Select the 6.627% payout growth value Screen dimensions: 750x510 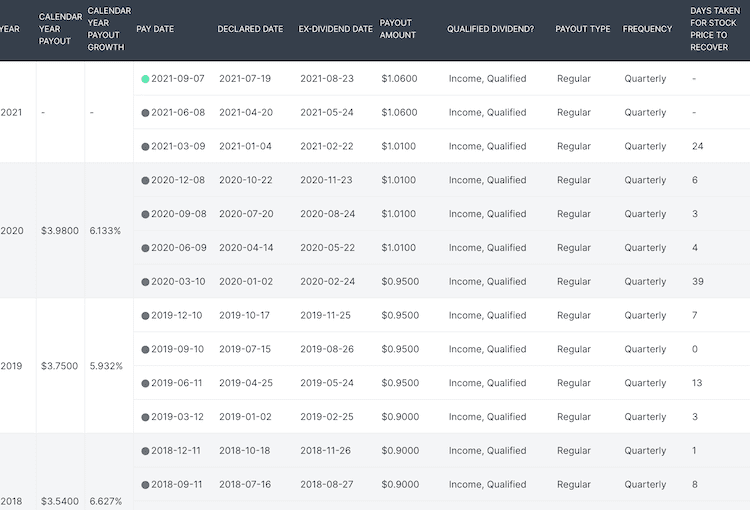(106, 501)
